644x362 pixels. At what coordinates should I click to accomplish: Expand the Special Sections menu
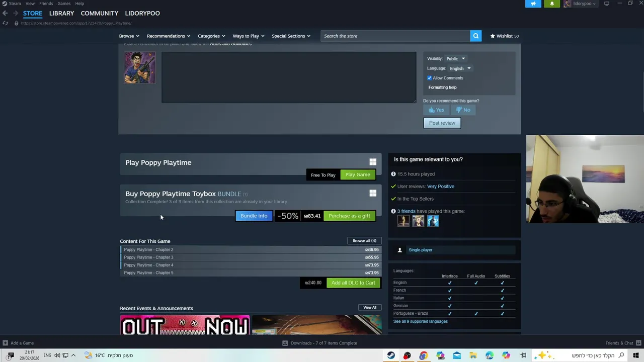[291, 36]
